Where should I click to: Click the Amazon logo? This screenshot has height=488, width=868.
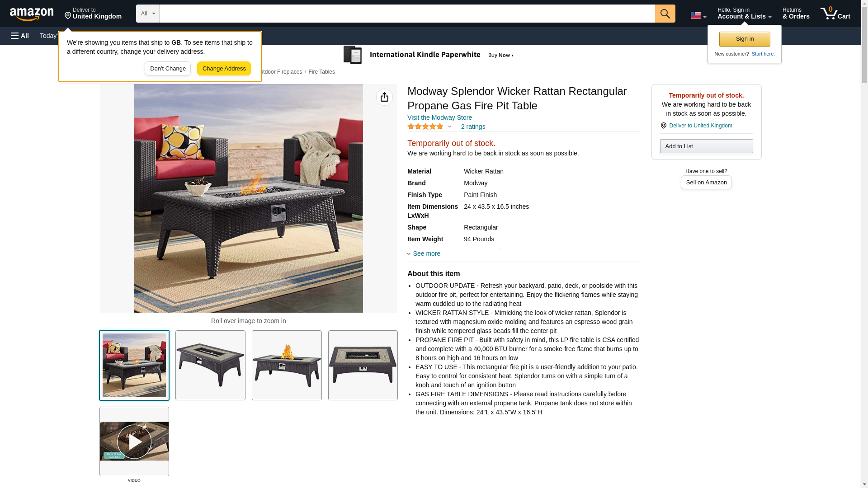(x=32, y=14)
